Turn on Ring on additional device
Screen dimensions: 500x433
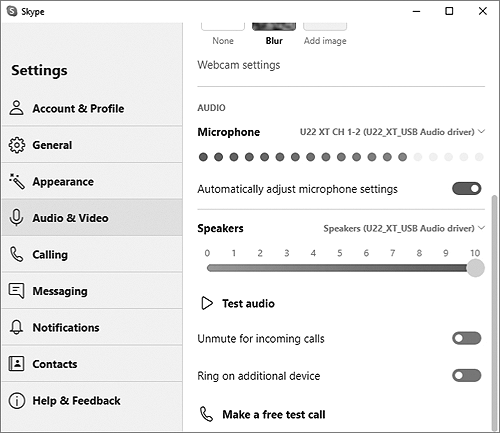[x=467, y=376]
